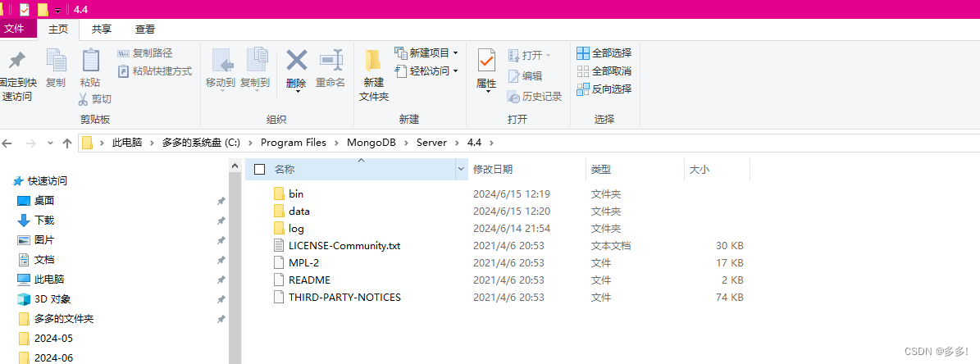Viewport: 980px width, 364px height.
Task: Go to Server in breadcrumb
Action: [432, 143]
